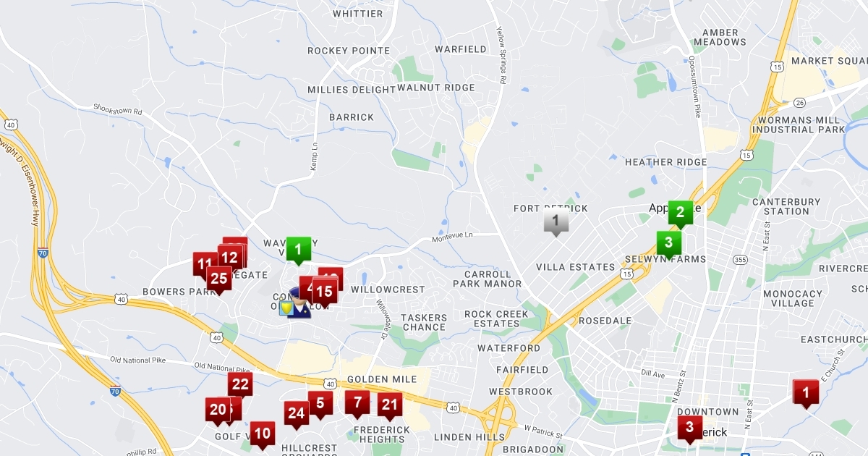The width and height of the screenshot is (868, 456).
Task: Click red marker 15 near Willowcrest
Action: 325,293
